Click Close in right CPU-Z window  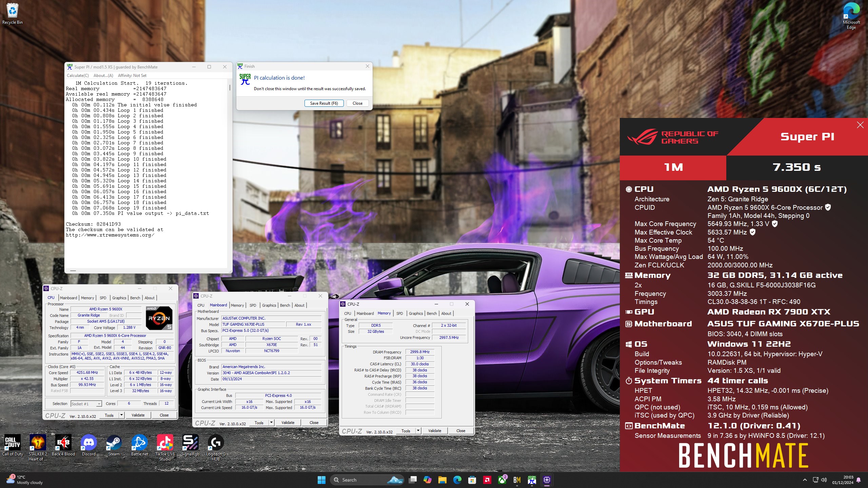point(461,431)
